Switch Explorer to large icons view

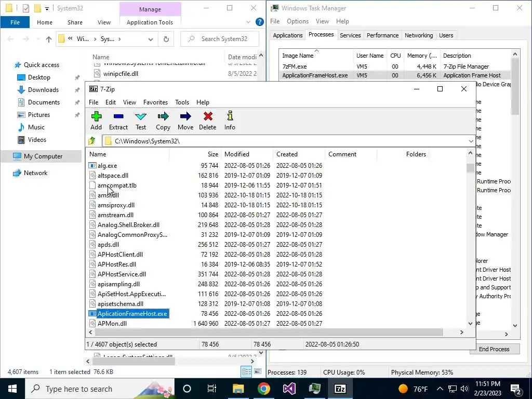tap(258, 372)
